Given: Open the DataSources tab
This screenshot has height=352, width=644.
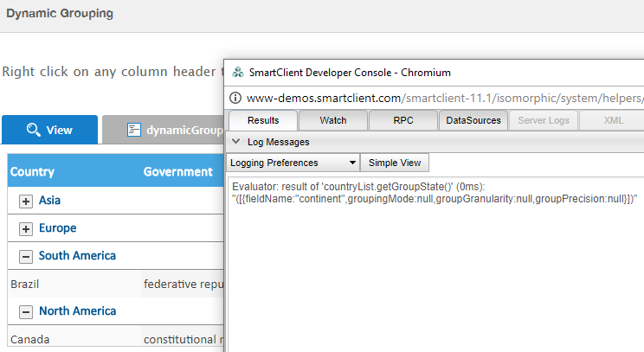Looking at the screenshot, I should (473, 120).
